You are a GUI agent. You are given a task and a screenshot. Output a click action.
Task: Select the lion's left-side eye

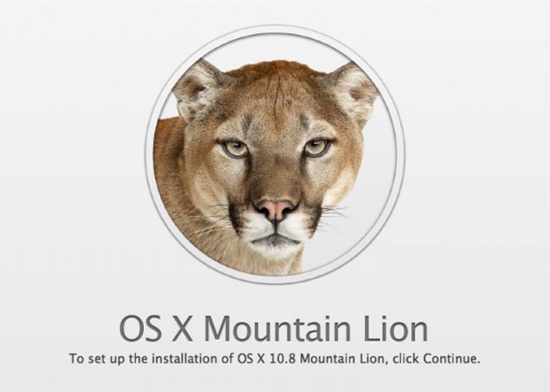pyautogui.click(x=234, y=147)
